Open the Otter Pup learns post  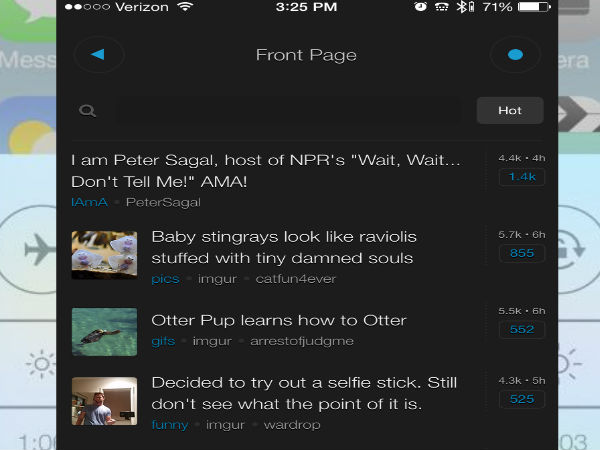279,321
